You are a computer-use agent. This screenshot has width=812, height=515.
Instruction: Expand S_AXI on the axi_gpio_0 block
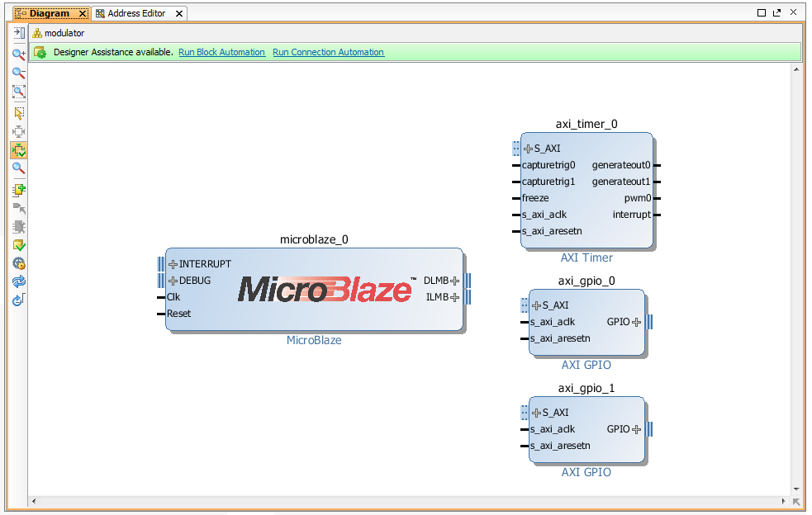click(x=536, y=306)
